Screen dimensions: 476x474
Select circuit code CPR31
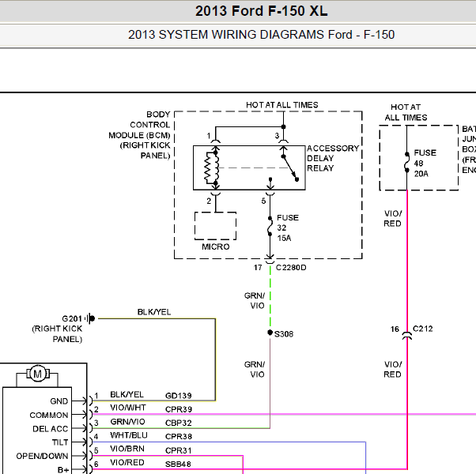click(x=178, y=450)
